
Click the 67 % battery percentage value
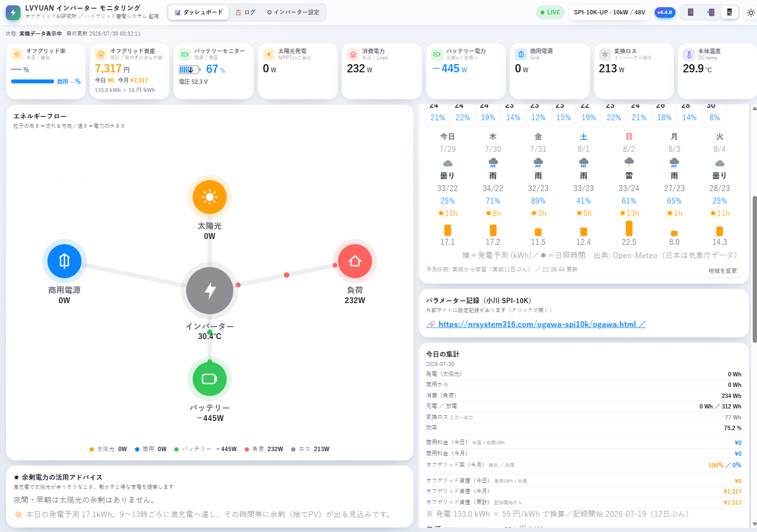[215, 69]
